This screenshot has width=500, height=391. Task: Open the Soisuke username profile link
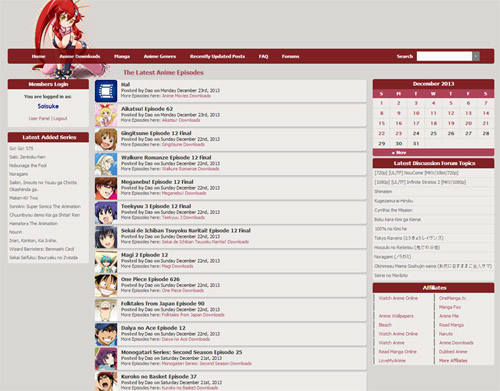point(48,106)
